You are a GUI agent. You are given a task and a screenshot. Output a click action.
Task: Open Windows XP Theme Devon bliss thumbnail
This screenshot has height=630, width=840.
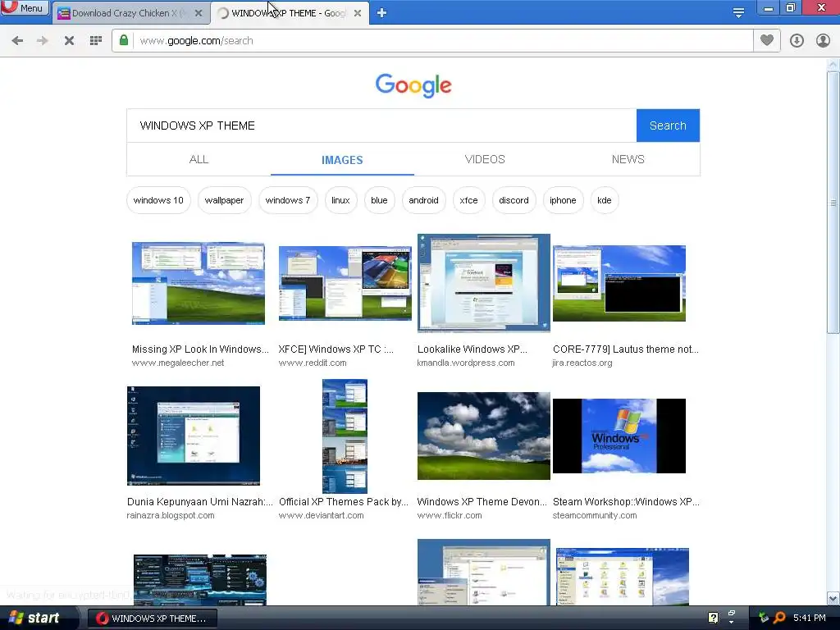point(484,436)
